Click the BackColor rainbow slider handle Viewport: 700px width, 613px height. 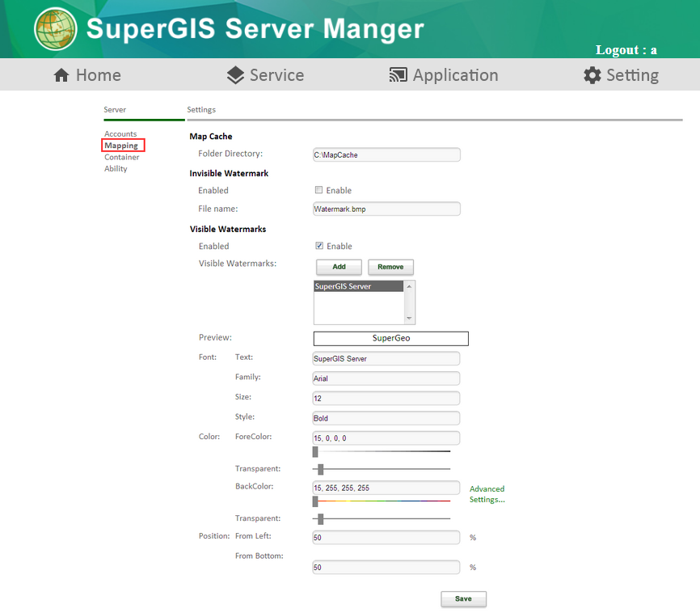point(315,501)
